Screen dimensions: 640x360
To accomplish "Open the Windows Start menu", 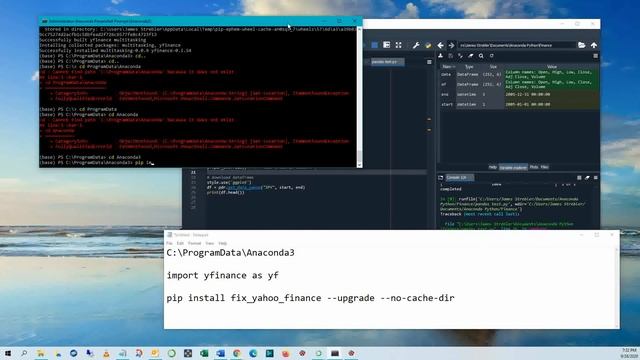I will (8, 353).
